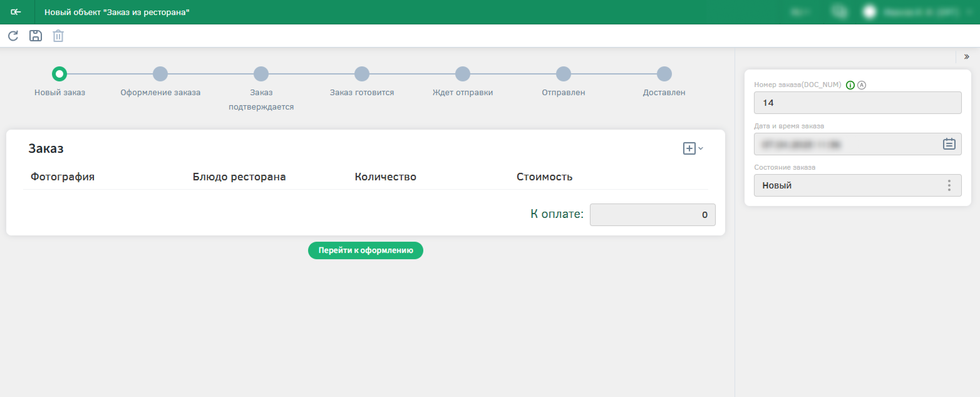Click the circled A icon near order number
980x397 pixels.
pyautogui.click(x=862, y=85)
